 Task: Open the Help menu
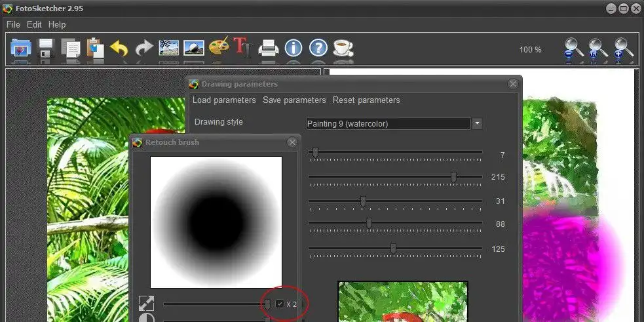click(57, 25)
